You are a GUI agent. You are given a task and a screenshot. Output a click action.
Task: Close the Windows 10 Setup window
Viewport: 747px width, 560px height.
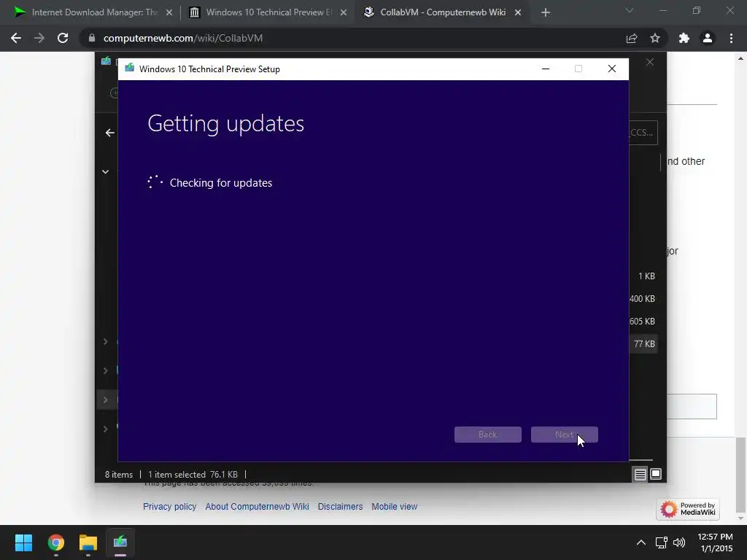[612, 69]
